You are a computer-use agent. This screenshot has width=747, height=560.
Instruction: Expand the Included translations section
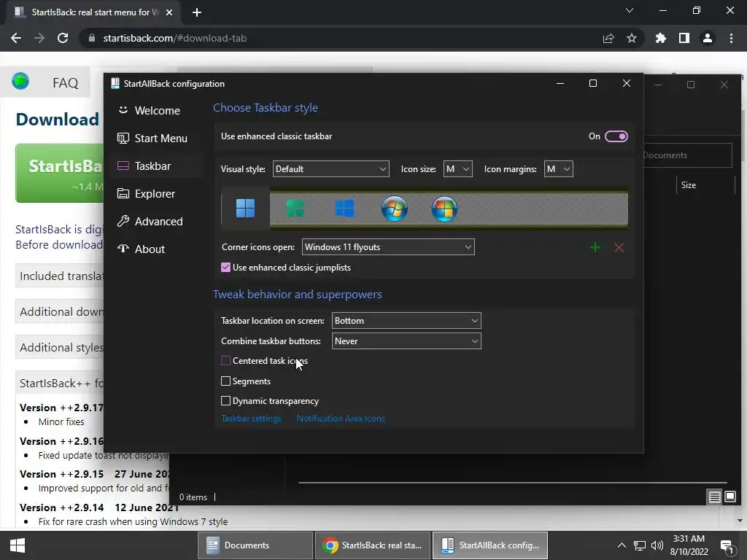[60, 276]
